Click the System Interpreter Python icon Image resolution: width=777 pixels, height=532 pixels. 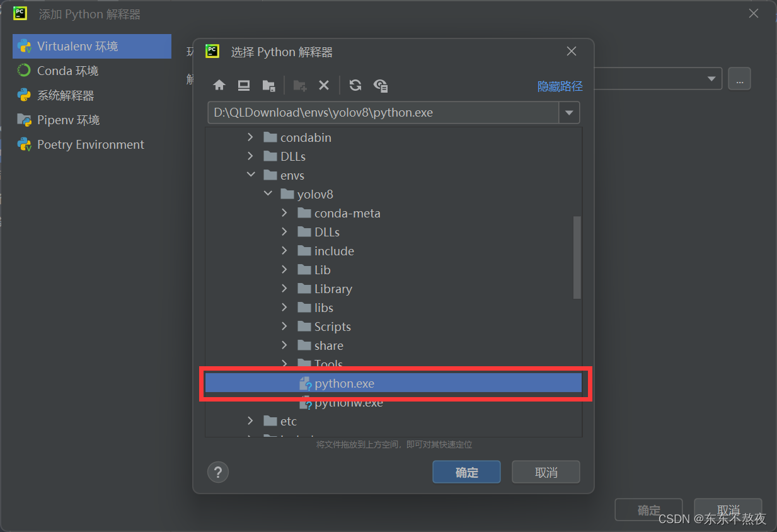(25, 95)
